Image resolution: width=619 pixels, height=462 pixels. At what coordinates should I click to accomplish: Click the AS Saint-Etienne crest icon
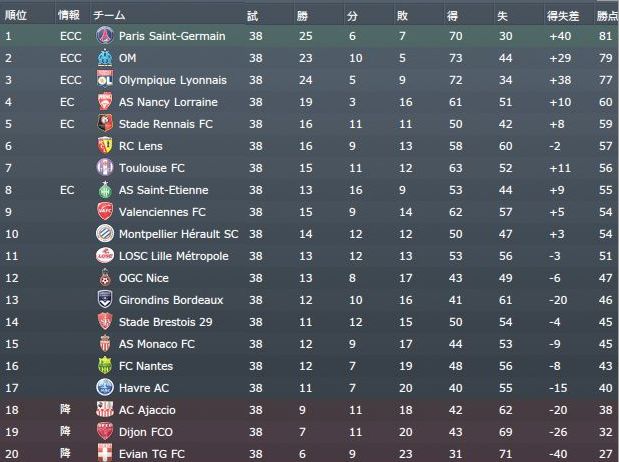(x=104, y=190)
